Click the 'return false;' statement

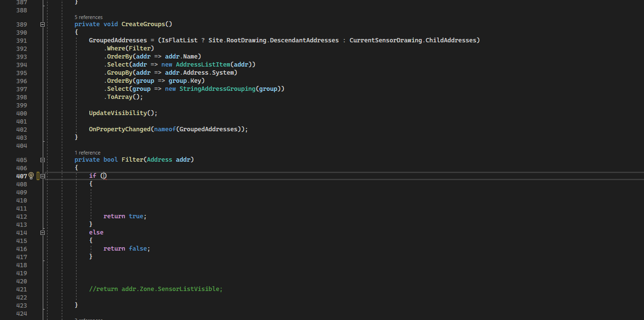coord(127,249)
